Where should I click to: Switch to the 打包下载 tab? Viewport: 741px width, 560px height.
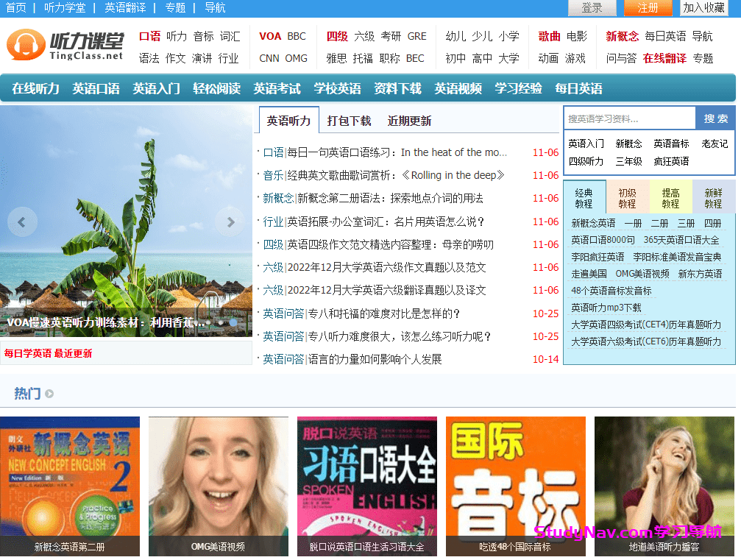pyautogui.click(x=349, y=121)
